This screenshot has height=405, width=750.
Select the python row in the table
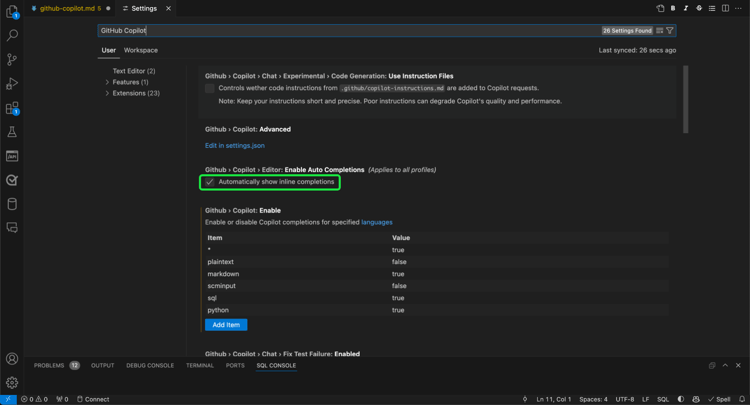(437, 310)
